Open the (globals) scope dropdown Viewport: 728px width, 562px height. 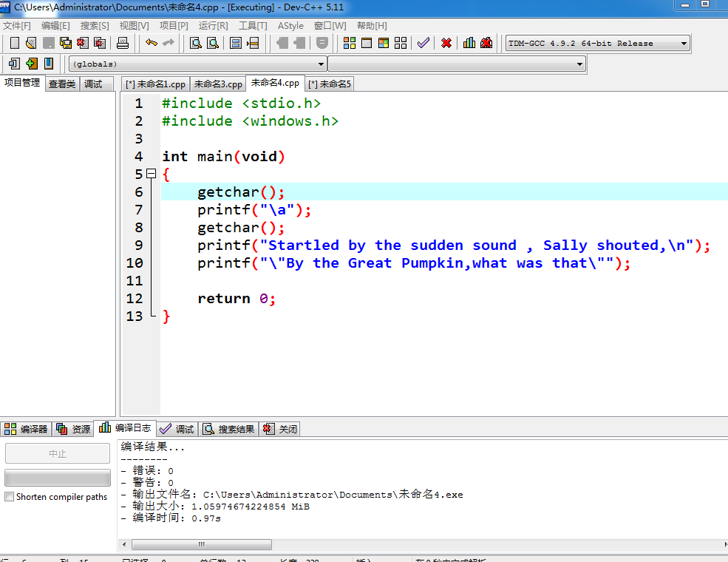pyautogui.click(x=197, y=64)
